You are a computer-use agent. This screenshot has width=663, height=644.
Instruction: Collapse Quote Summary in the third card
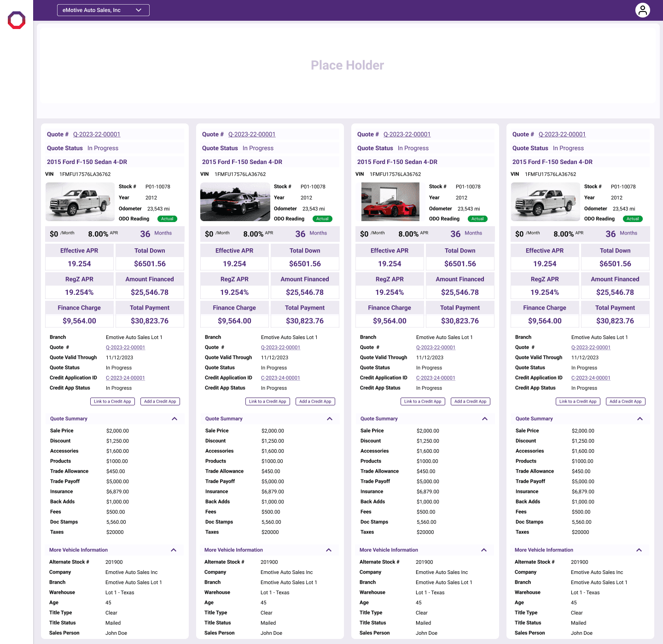(485, 419)
